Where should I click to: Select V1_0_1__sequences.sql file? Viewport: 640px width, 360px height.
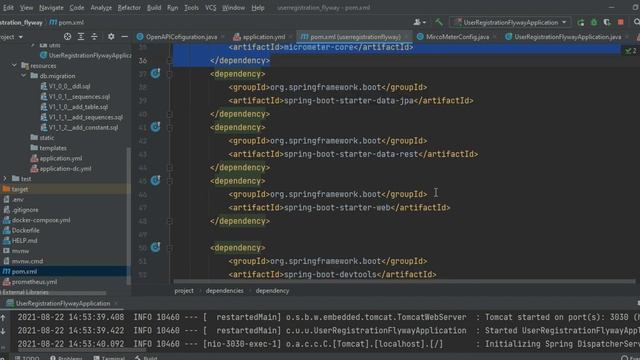tap(79, 96)
